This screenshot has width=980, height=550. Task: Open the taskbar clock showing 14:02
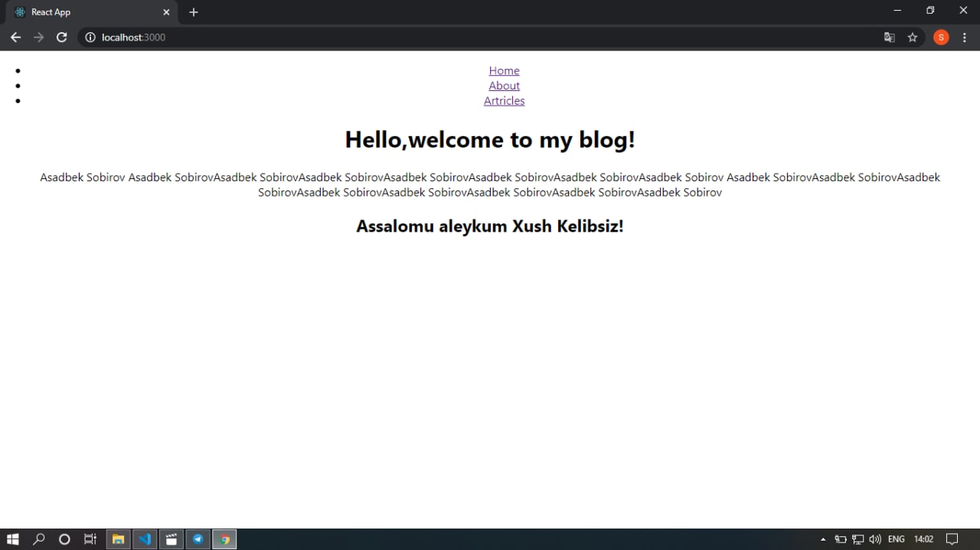(923, 539)
